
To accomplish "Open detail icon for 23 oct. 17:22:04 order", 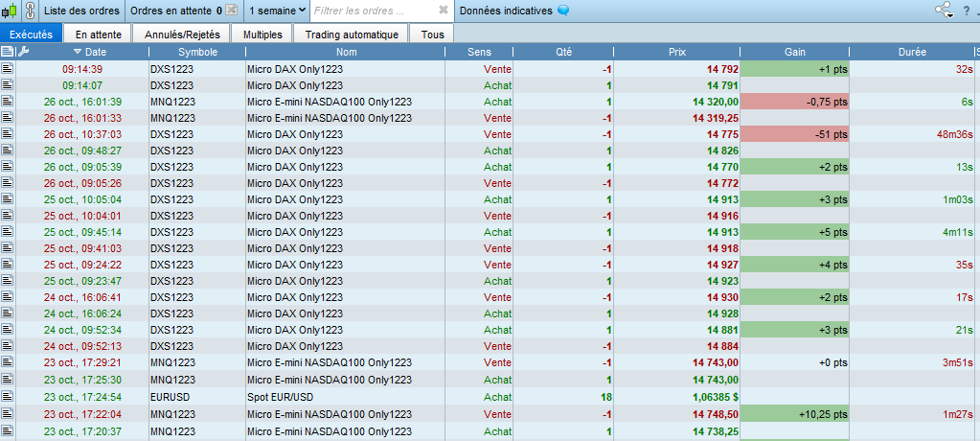I will [8, 413].
